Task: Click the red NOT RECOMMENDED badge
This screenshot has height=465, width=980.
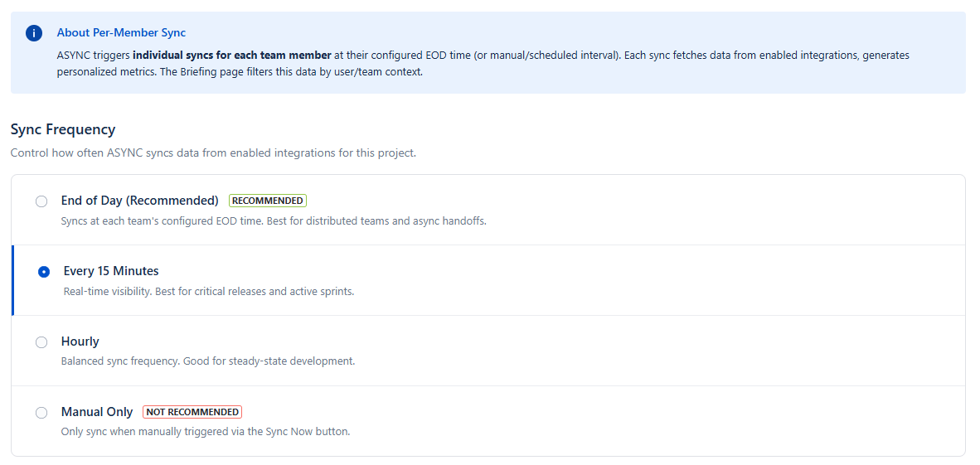Action: tap(192, 412)
